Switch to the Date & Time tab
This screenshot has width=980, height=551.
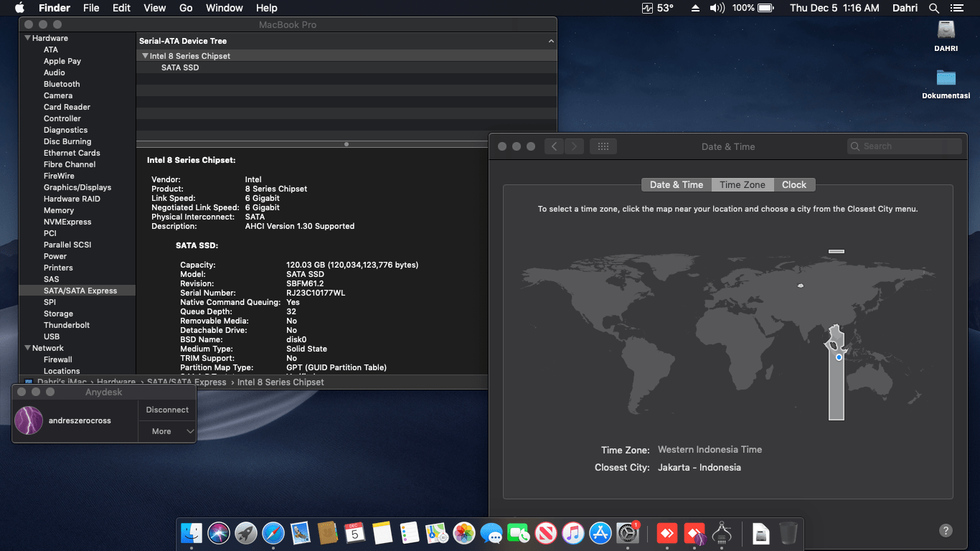coord(677,184)
